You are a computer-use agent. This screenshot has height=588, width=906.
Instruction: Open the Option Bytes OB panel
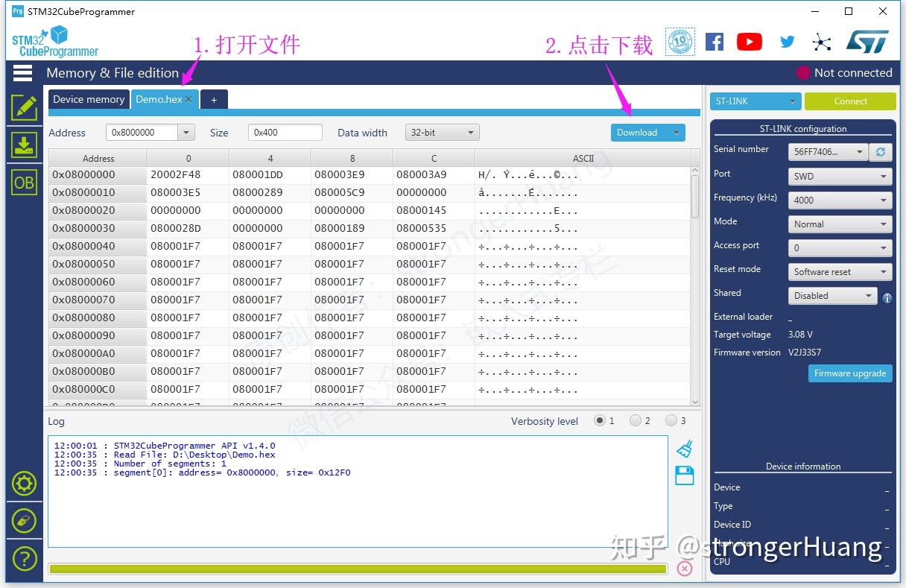[24, 182]
